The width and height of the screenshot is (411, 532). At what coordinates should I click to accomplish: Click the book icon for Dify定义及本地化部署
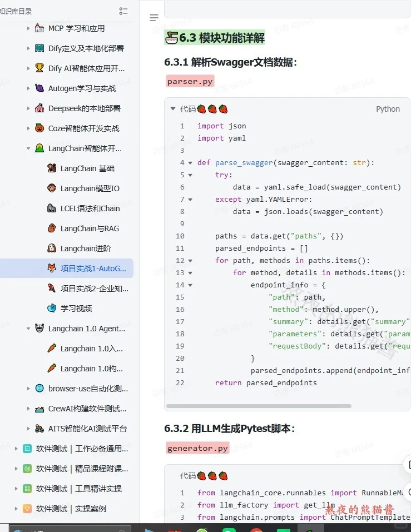pyautogui.click(x=39, y=48)
